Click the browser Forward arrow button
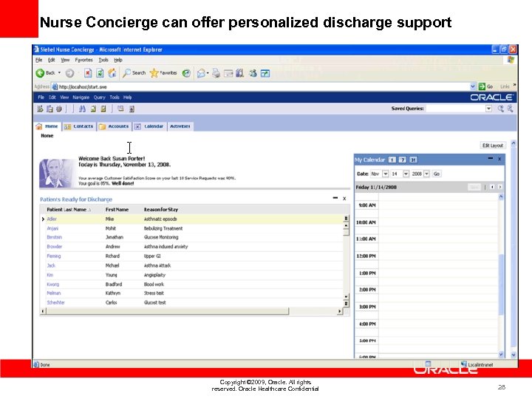This screenshot has height=399, width=532. tap(70, 73)
